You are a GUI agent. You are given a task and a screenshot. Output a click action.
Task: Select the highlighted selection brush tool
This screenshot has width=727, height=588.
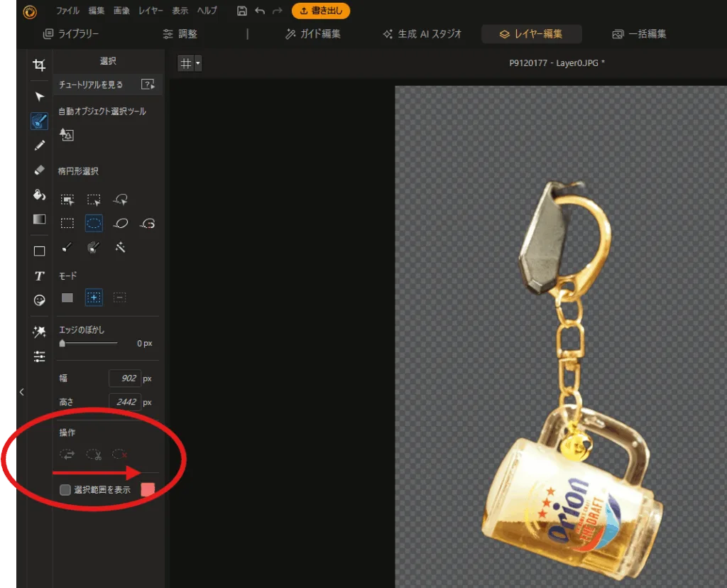[x=40, y=121]
